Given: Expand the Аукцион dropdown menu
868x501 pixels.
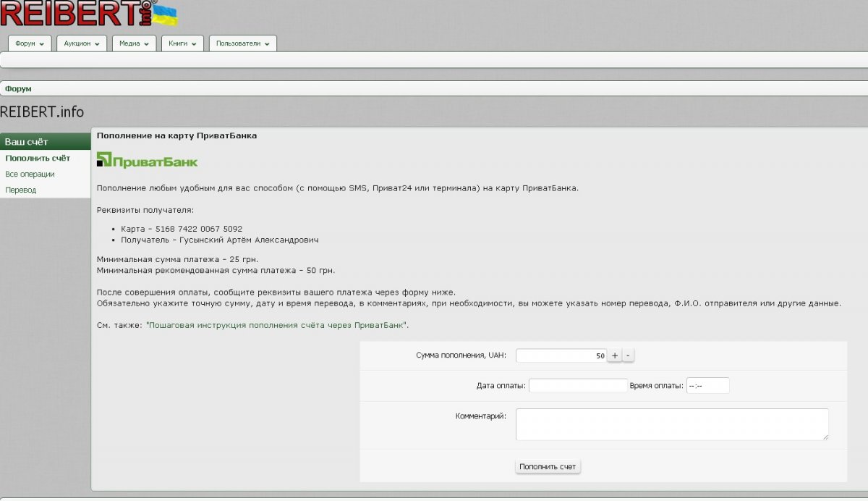Looking at the screenshot, I should tap(82, 43).
